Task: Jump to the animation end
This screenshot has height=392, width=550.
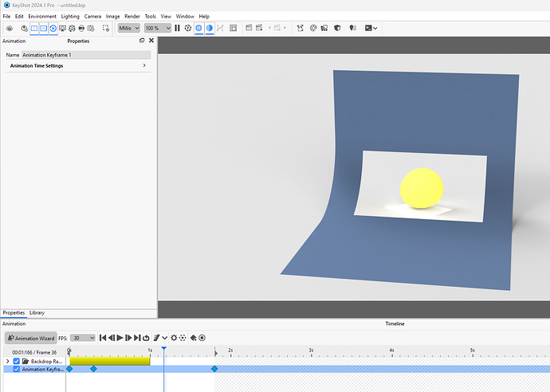Action: (x=137, y=338)
